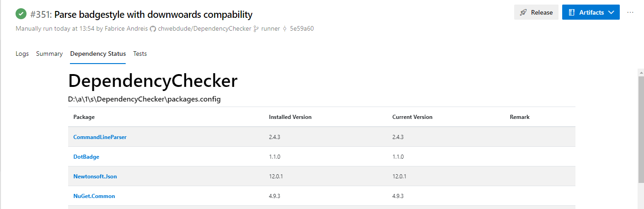
Task: Open commit 5e59a60 link
Action: [302, 29]
